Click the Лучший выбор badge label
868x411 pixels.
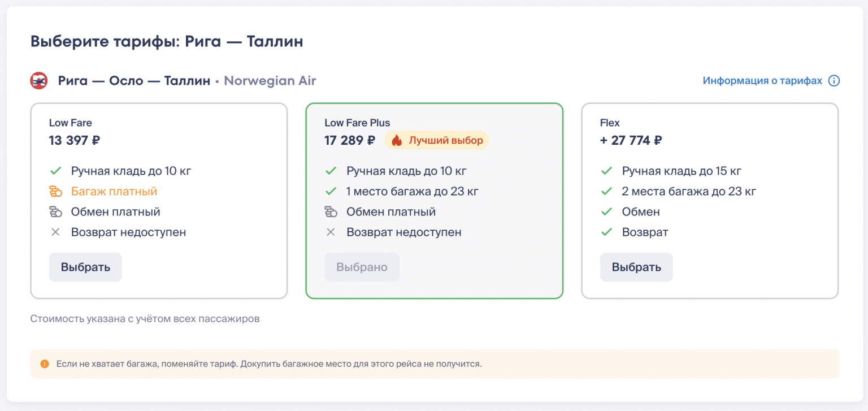click(446, 141)
